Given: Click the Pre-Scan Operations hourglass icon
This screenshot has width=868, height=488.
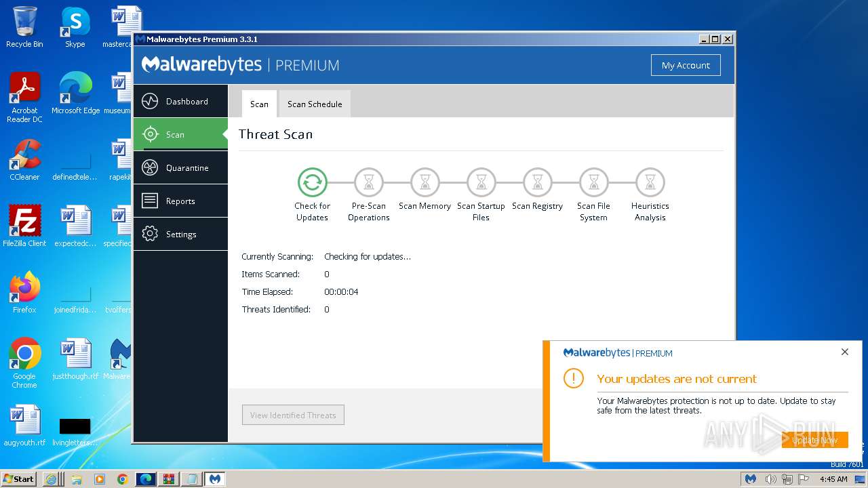Looking at the screenshot, I should [x=369, y=182].
